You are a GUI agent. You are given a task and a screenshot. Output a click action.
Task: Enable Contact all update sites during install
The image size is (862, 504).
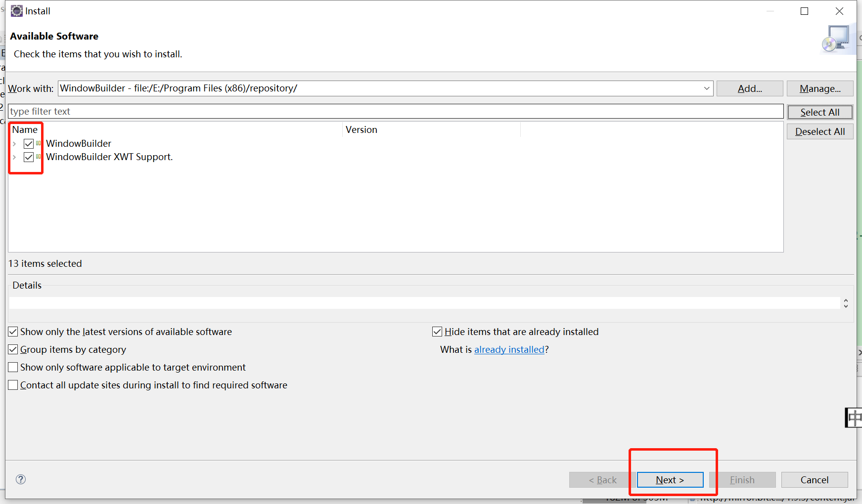point(13,385)
